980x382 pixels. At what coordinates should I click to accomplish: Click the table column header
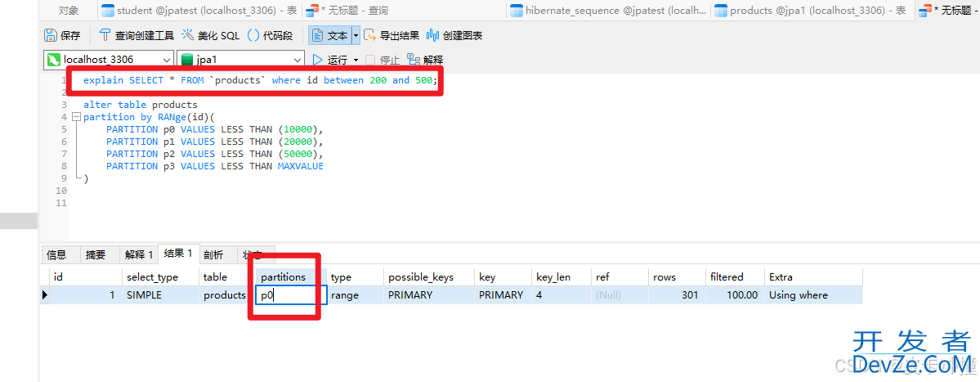point(227,277)
